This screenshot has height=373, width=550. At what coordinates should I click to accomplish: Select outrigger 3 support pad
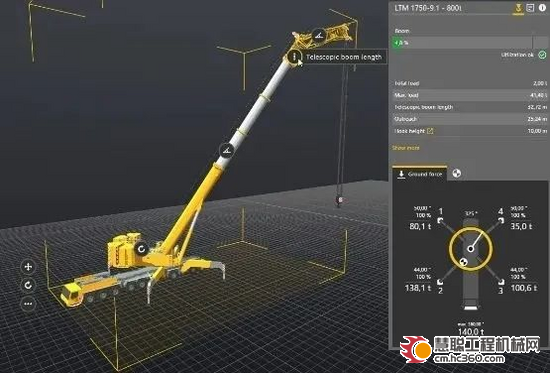(x=501, y=282)
